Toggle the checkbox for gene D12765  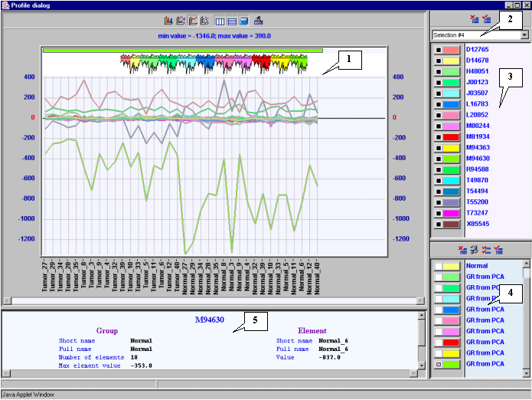point(438,49)
